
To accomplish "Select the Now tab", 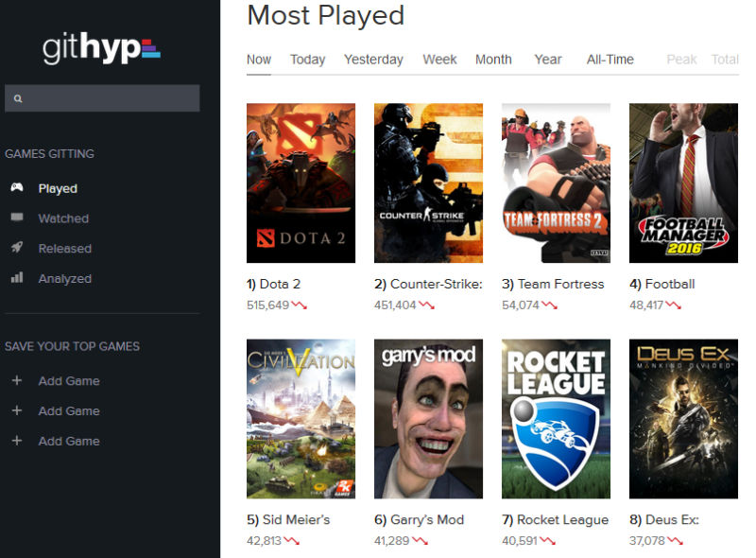I will tap(259, 60).
